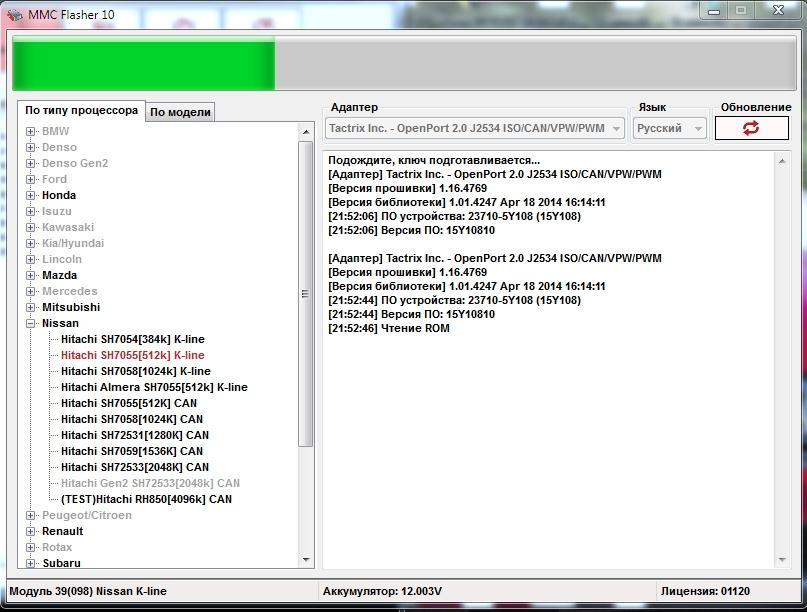This screenshot has height=612, width=807.
Task: Expand the Kawasaki tree node
Action: coord(30,227)
